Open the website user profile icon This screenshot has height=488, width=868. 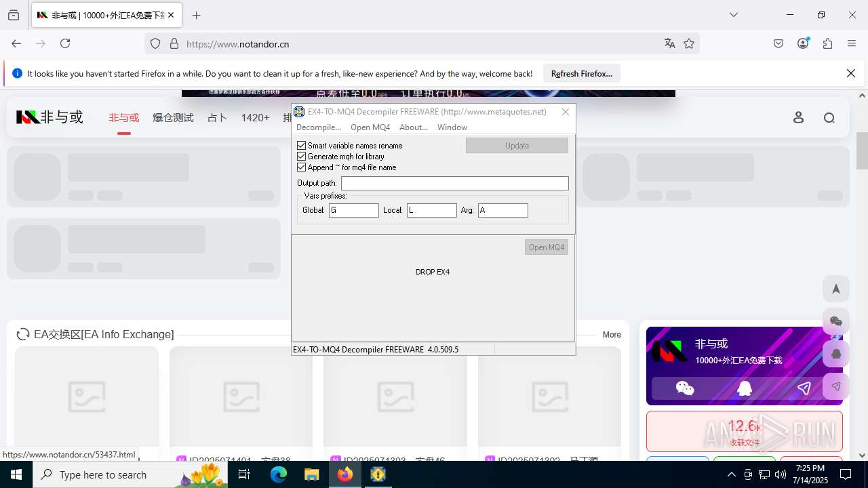click(x=799, y=118)
